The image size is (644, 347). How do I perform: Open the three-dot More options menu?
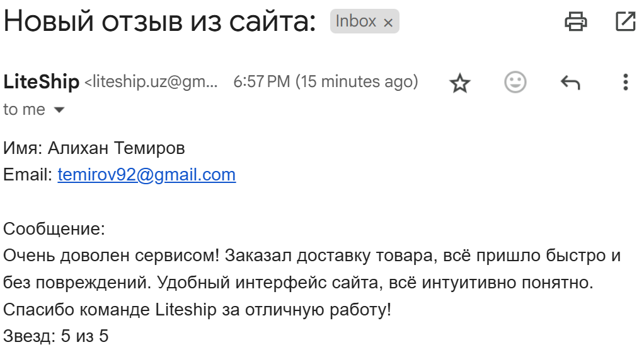coord(625,82)
